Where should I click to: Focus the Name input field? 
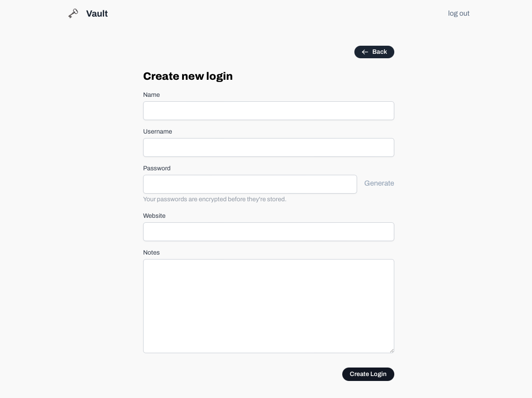pos(268,111)
